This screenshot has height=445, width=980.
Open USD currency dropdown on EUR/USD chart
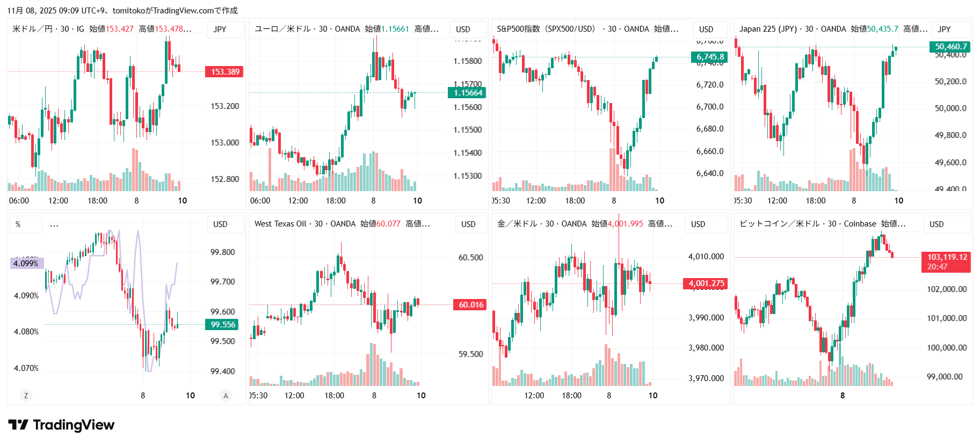coord(463,30)
